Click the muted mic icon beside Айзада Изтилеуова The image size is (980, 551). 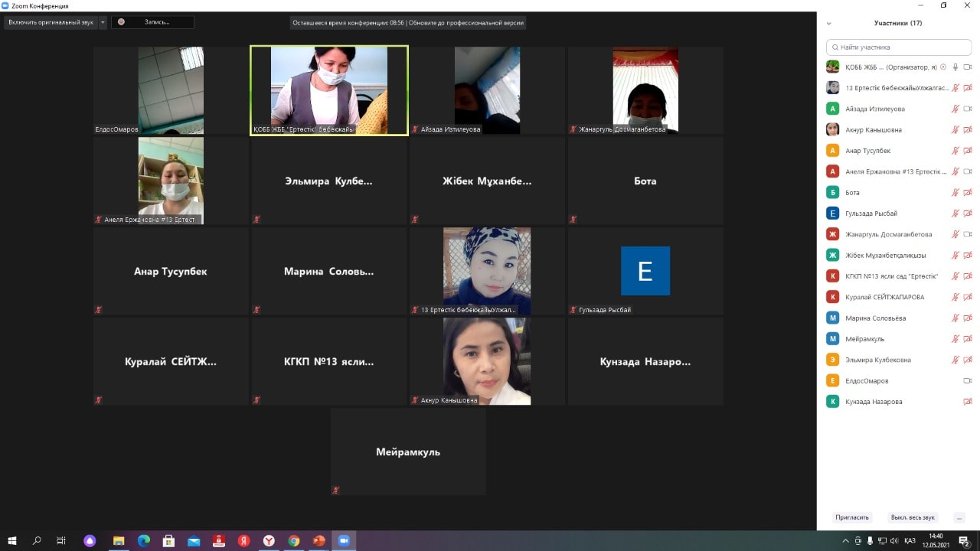[955, 109]
